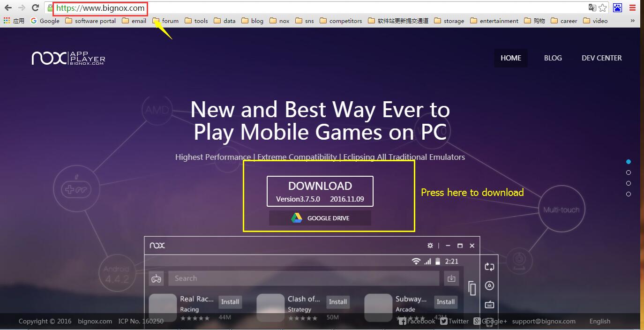Click the browser back arrow
The height and width of the screenshot is (330, 644).
click(x=8, y=7)
